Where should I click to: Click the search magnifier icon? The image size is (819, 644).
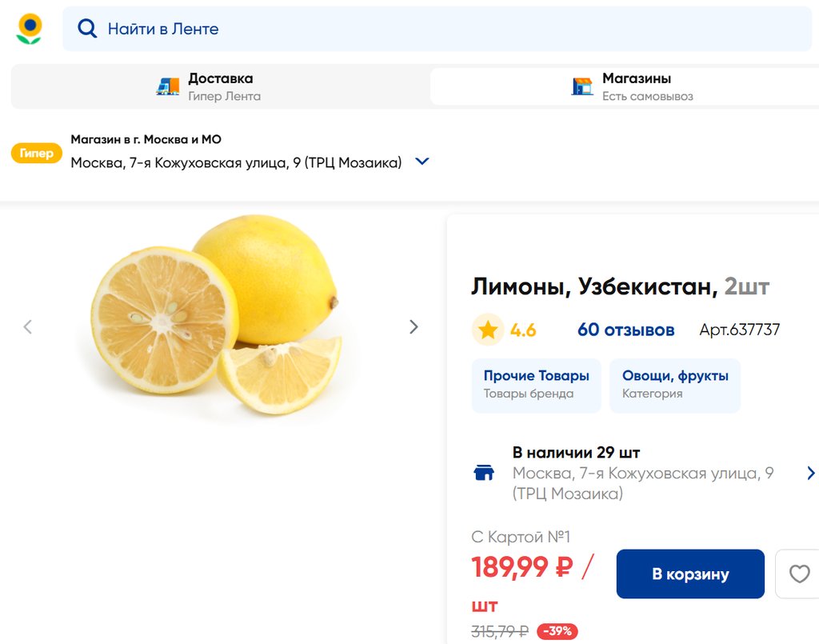87,29
